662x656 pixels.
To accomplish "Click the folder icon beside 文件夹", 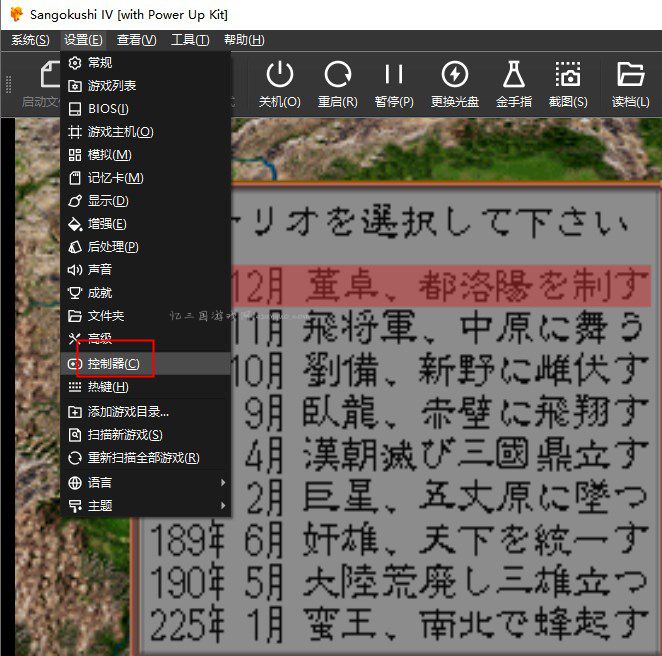I will click(x=75, y=316).
